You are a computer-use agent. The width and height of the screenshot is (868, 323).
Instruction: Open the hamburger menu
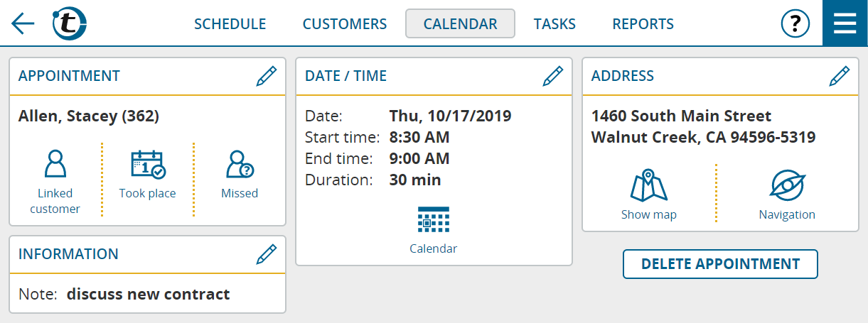(845, 23)
